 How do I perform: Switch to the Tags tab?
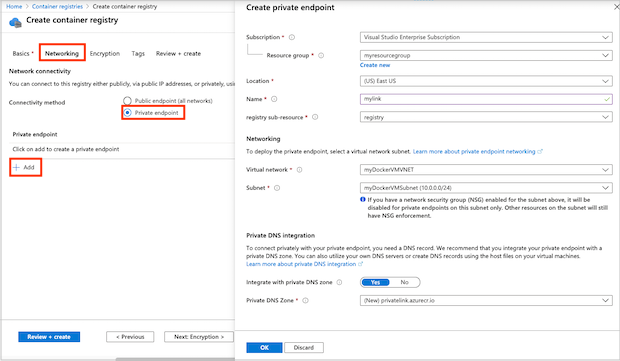pyautogui.click(x=138, y=53)
